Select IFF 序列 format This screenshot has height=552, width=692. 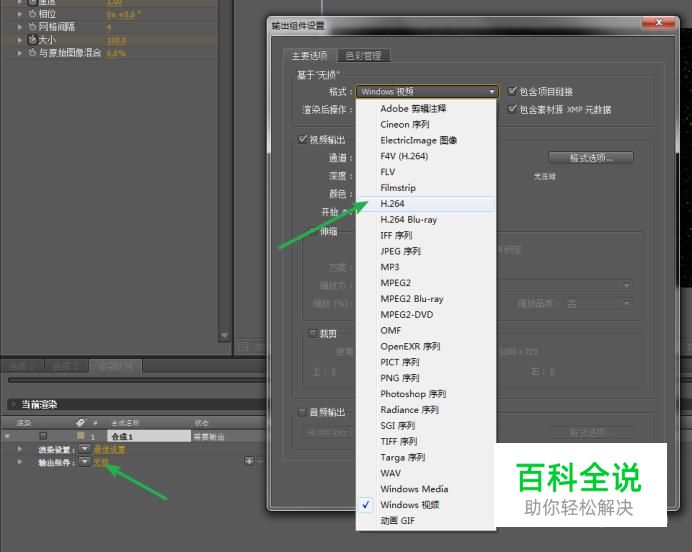(426, 236)
